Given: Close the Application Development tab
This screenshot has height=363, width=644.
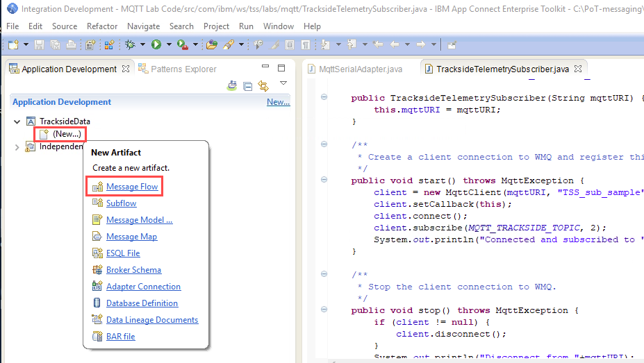Looking at the screenshot, I should tap(126, 69).
